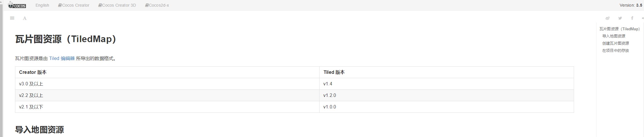Open the Cocos Creator 3D docs tab
The width and height of the screenshot is (644, 137).
(x=117, y=5)
